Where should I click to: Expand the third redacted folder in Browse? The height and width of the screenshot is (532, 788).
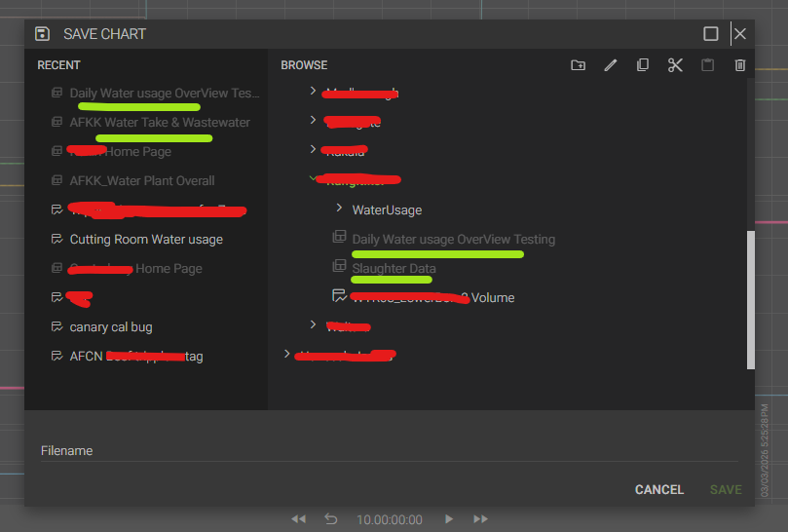point(313,149)
